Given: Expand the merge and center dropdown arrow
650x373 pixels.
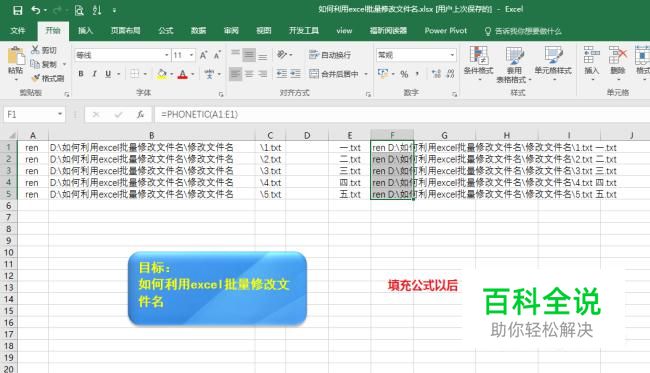Looking at the screenshot, I should tap(366, 74).
